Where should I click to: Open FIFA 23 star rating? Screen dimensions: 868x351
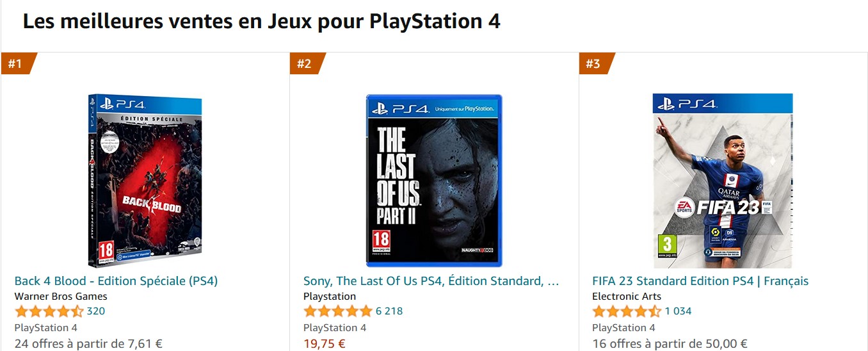pos(627,311)
